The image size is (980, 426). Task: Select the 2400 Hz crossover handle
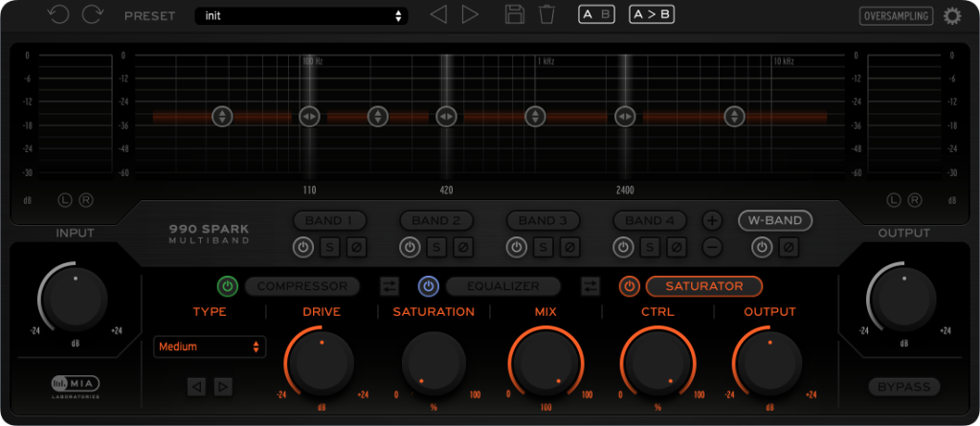625,117
